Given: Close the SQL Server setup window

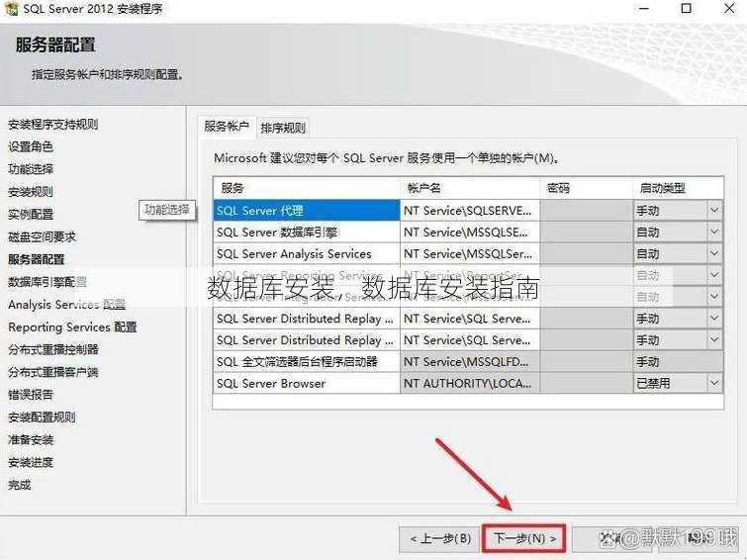Looking at the screenshot, I should [x=729, y=9].
